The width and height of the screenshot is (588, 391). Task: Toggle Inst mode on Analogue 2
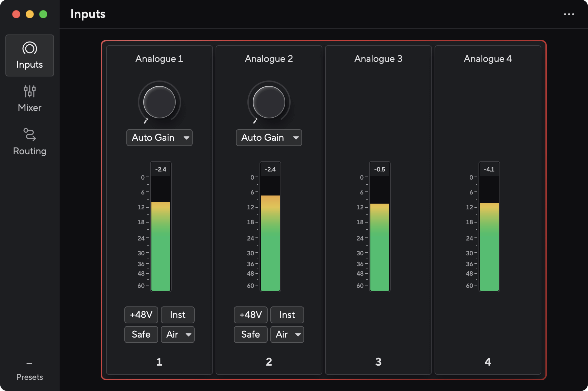click(287, 315)
